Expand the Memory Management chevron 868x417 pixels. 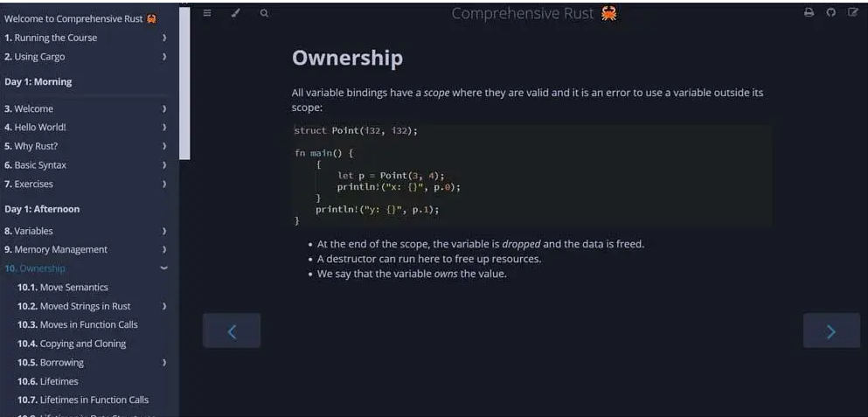[x=164, y=249]
